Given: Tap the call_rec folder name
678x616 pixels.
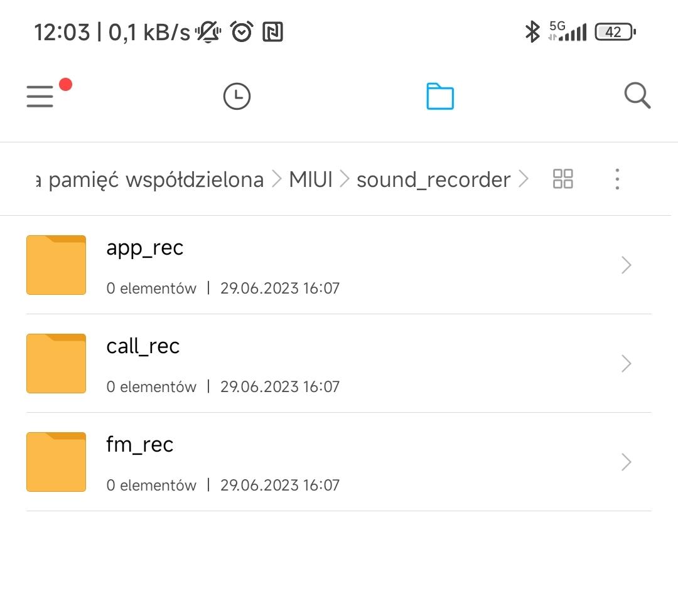Looking at the screenshot, I should point(143,347).
